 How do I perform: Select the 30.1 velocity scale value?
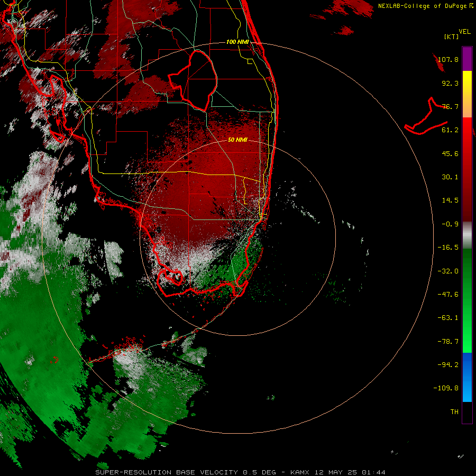point(450,177)
